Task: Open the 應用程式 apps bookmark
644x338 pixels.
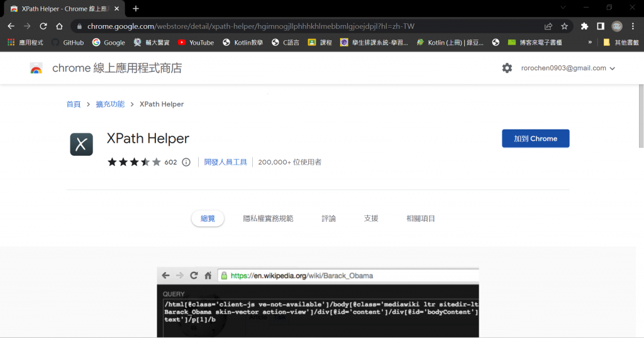Action: pyautogui.click(x=25, y=42)
